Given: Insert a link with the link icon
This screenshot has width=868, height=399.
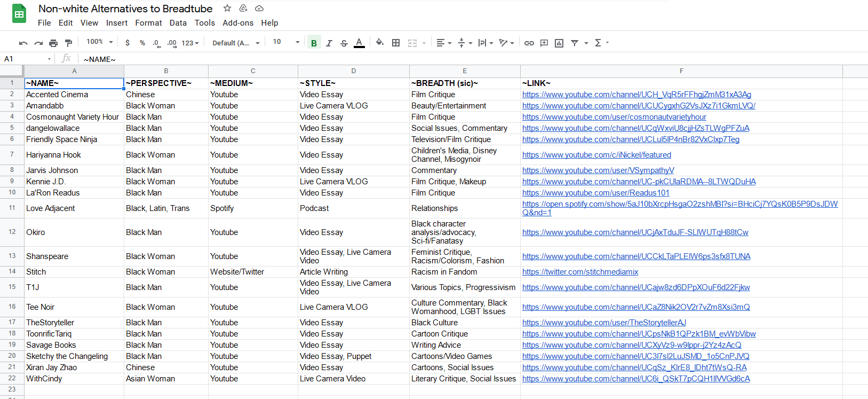Looking at the screenshot, I should click(529, 43).
